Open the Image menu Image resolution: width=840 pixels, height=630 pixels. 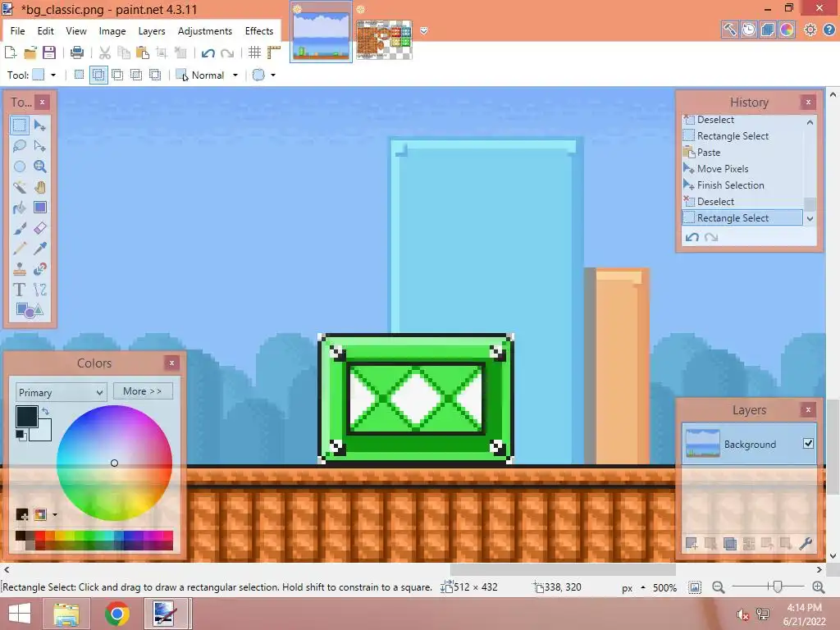coord(112,31)
